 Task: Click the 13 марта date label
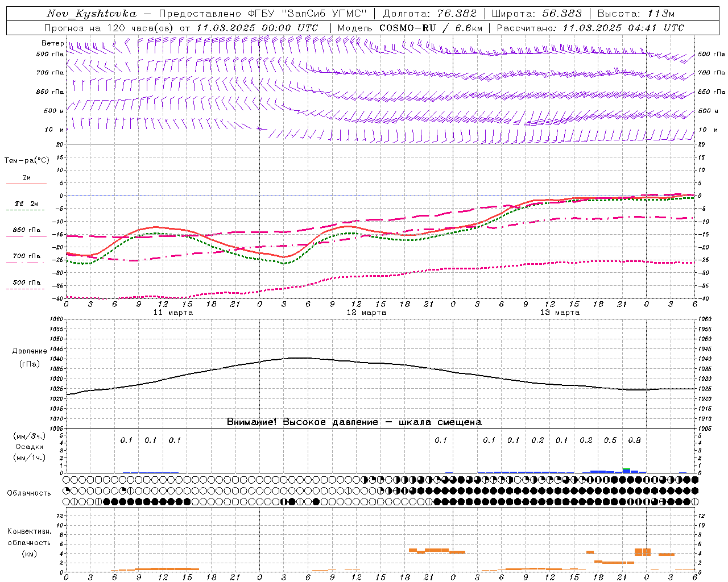(560, 313)
